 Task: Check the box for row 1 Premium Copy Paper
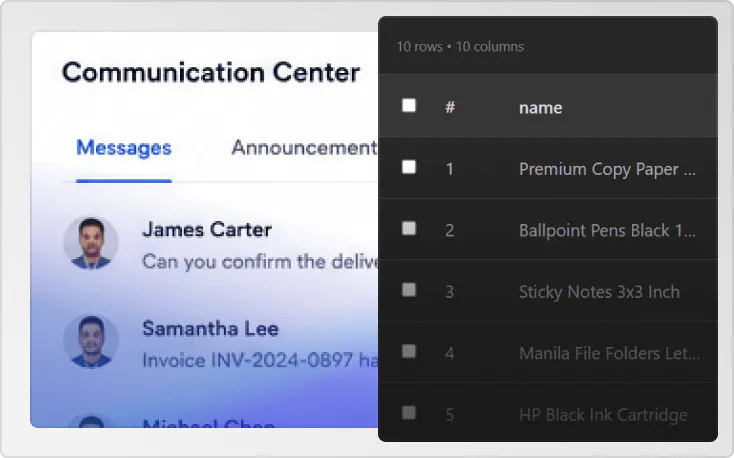click(409, 167)
